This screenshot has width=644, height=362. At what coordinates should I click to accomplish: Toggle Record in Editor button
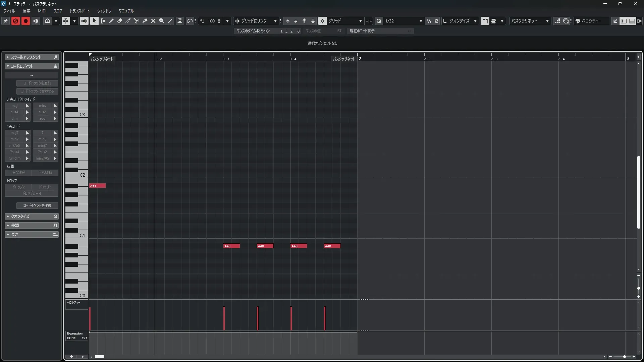coord(25,21)
